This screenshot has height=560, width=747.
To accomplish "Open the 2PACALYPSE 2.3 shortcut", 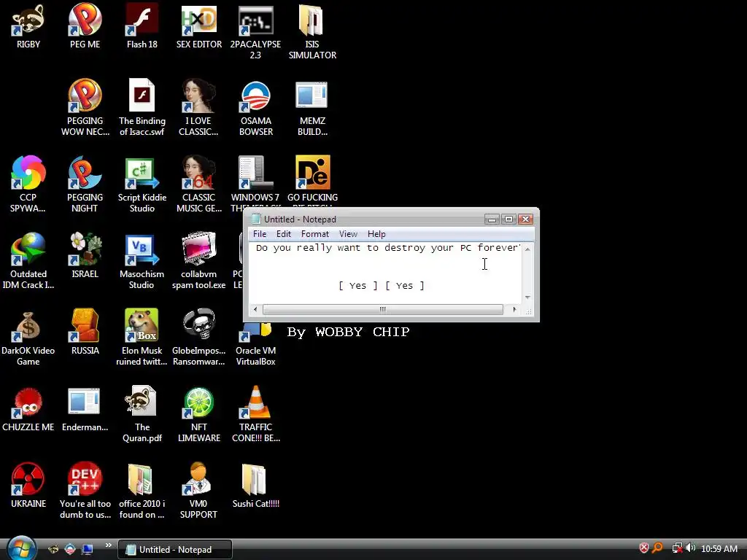I will point(255,32).
